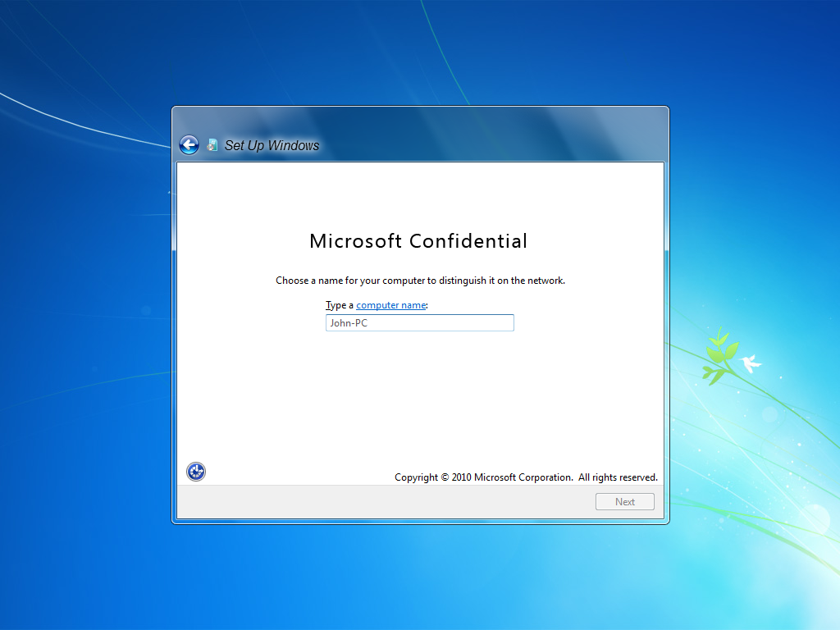Click the 'Set Up Windows' title text
840x630 pixels.
[272, 145]
